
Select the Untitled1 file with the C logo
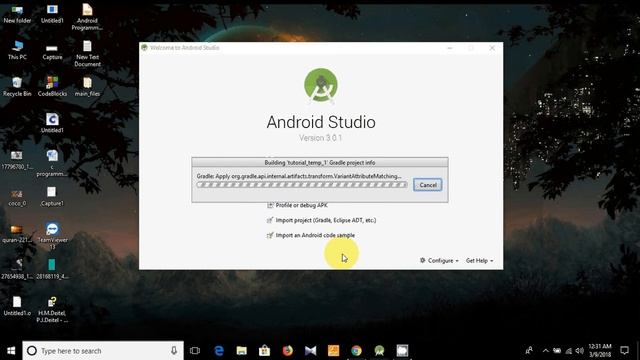coord(52,123)
